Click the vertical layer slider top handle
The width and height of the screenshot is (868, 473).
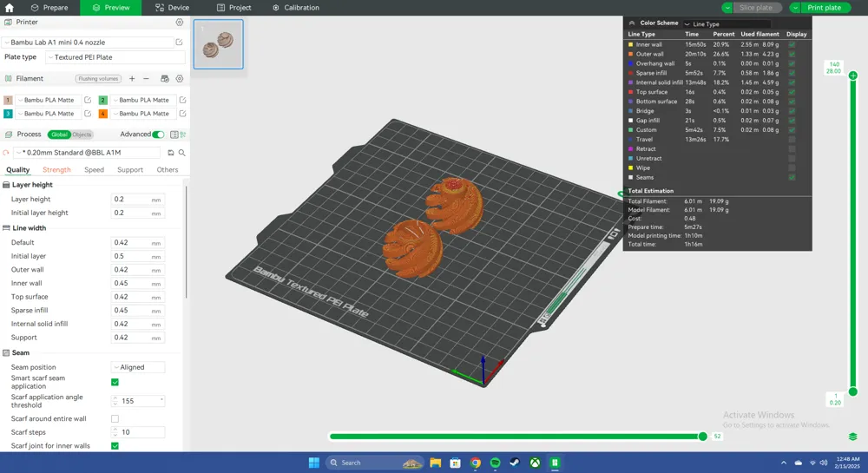[x=853, y=76]
